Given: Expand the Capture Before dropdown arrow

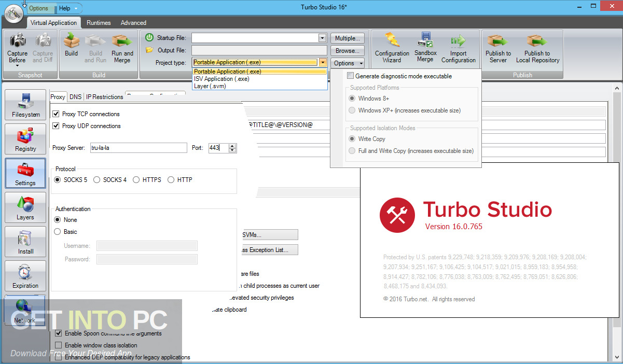Looking at the screenshot, I should point(17,66).
